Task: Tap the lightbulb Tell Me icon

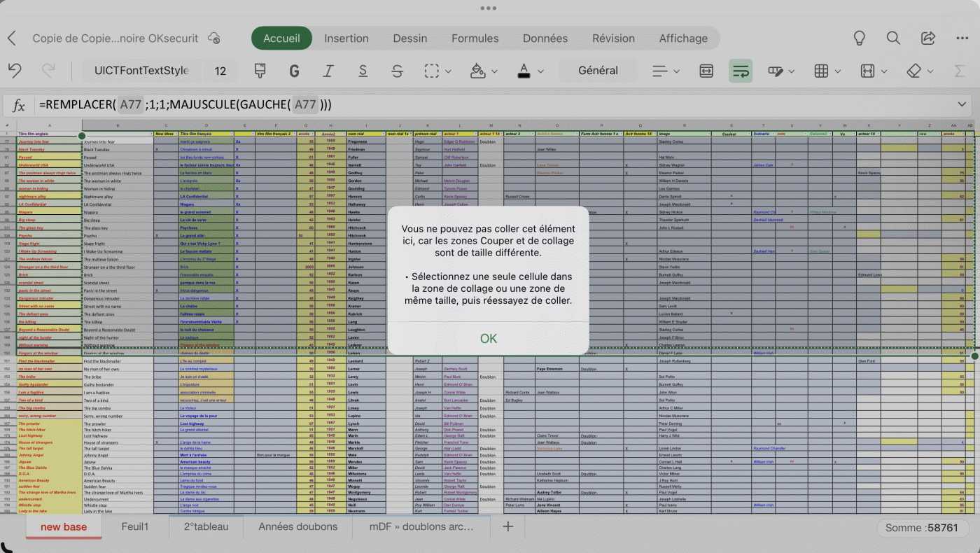Action: point(859,38)
